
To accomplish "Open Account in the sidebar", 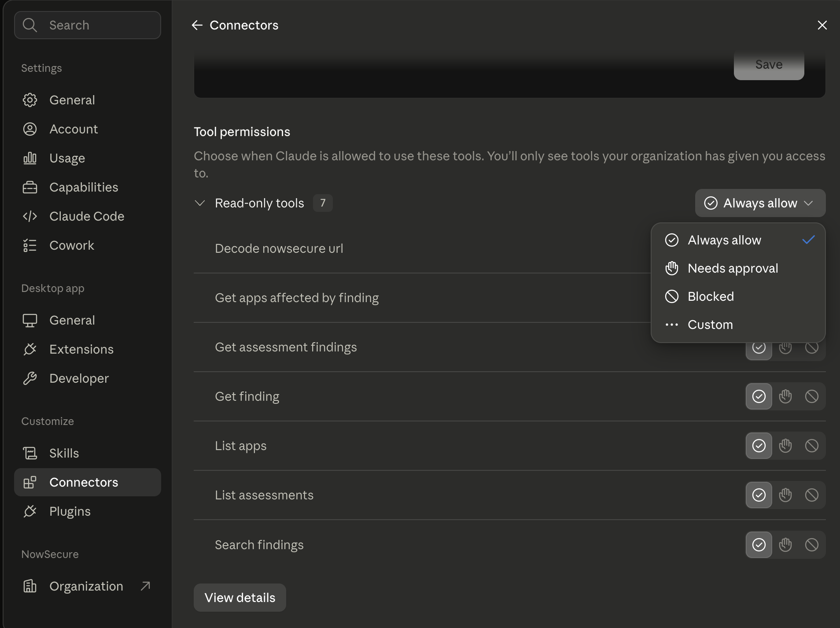I will point(87,129).
